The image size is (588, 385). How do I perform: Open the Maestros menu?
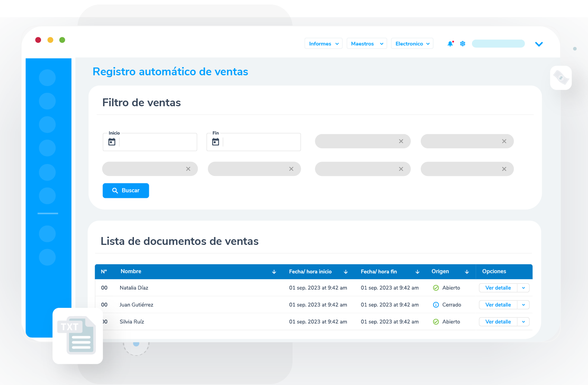(367, 44)
